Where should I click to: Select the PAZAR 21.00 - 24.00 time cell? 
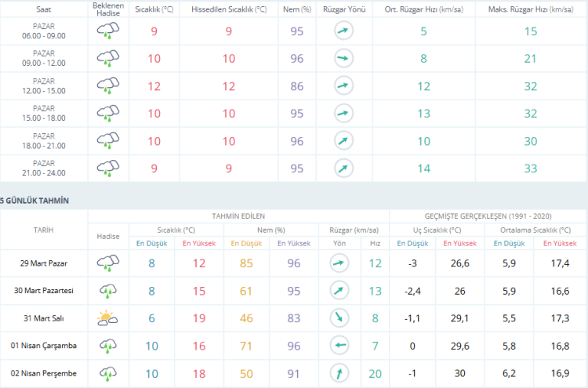(x=49, y=168)
